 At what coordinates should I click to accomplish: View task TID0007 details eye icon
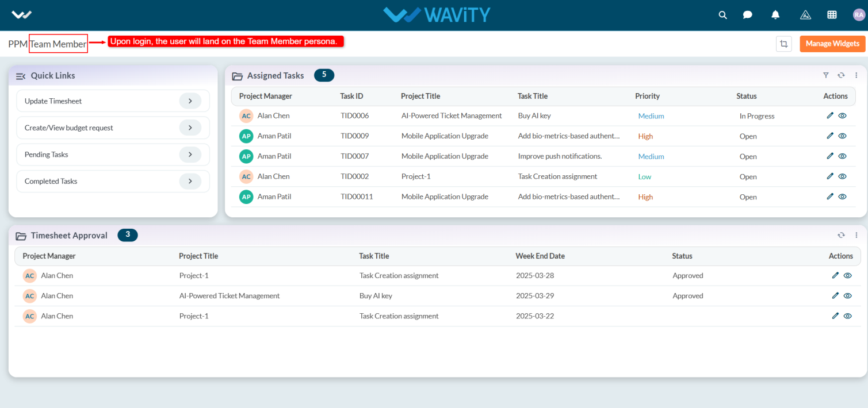(x=842, y=156)
